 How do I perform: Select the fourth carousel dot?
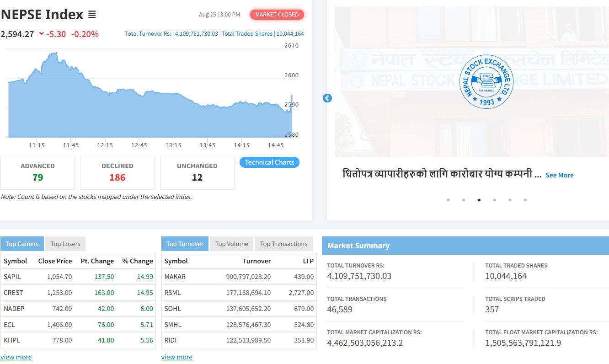point(494,200)
